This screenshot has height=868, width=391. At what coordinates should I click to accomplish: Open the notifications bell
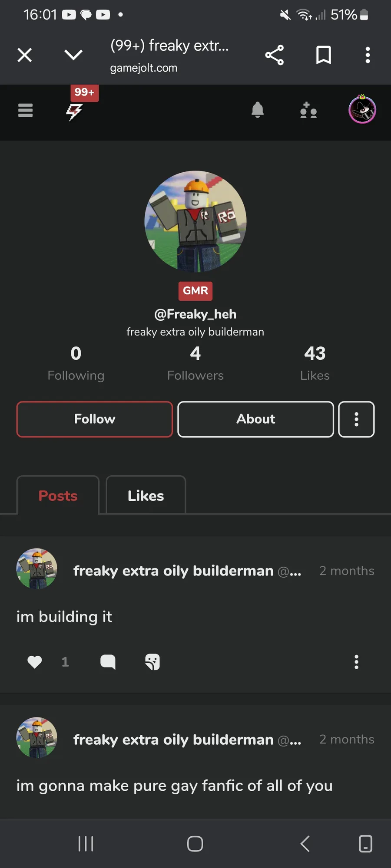click(258, 110)
